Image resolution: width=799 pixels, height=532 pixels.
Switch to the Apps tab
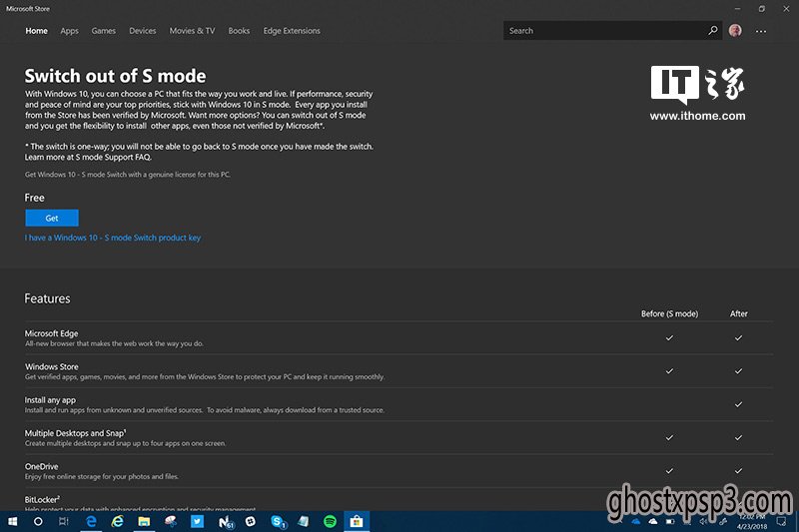69,31
